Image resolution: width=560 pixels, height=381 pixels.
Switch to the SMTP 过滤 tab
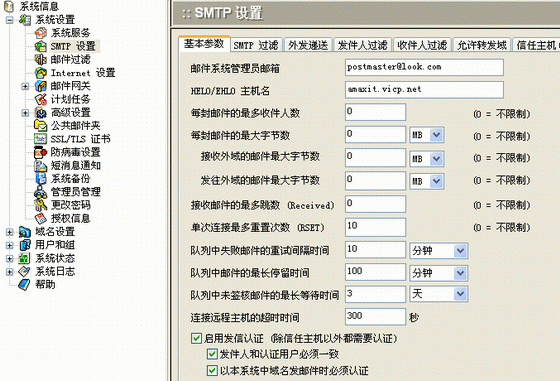click(x=256, y=45)
